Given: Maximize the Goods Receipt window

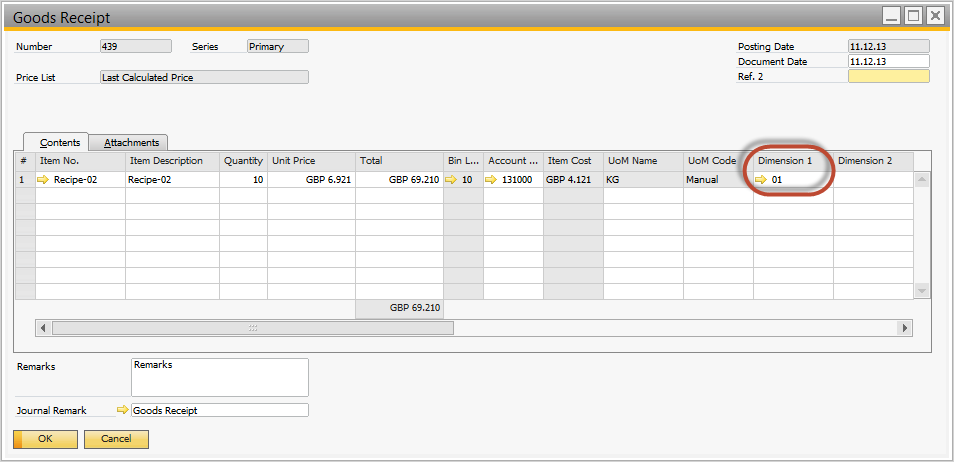Looking at the screenshot, I should (913, 16).
